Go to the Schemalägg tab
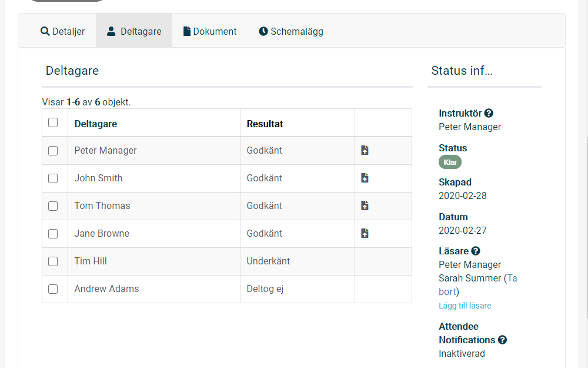Viewport: 588px width, 368px height. pyautogui.click(x=291, y=31)
